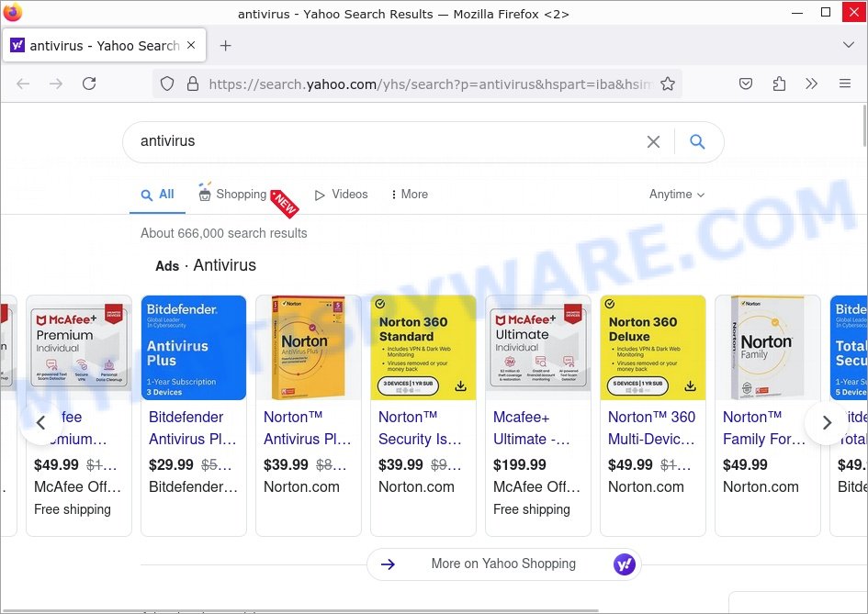Open the Norton 360 Standard product image
The width and height of the screenshot is (868, 614).
pyautogui.click(x=423, y=347)
